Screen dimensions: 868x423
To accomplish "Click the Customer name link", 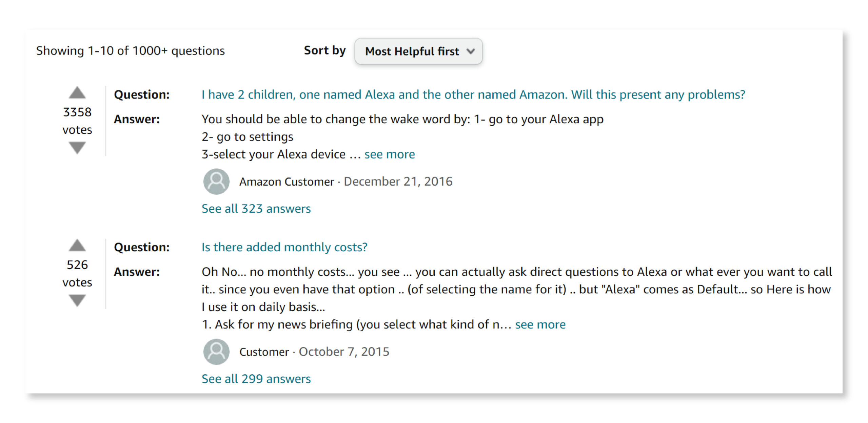I will coord(264,352).
